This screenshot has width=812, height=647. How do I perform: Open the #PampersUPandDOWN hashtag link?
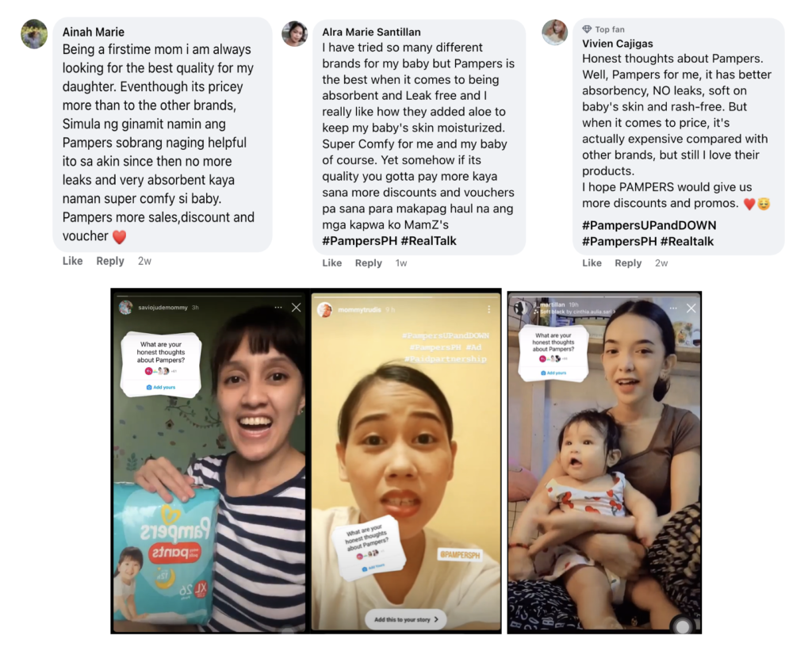click(x=649, y=225)
